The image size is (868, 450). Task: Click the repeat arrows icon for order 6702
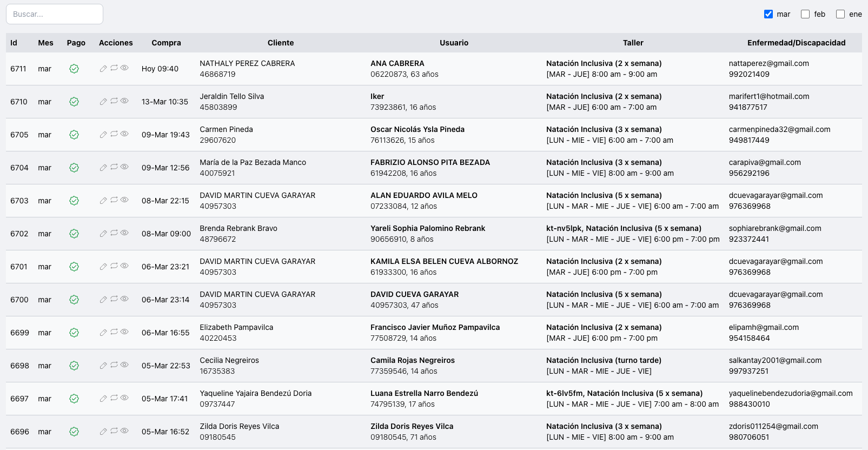tap(114, 233)
